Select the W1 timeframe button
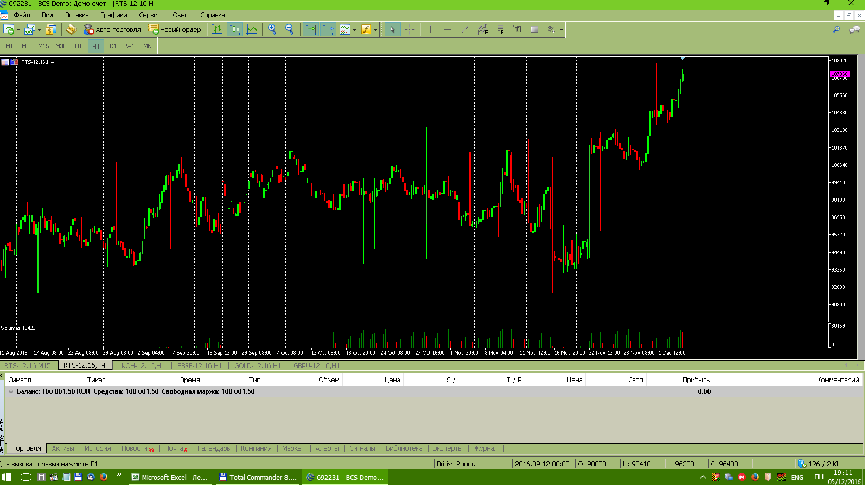This screenshot has width=868, height=488. (130, 46)
